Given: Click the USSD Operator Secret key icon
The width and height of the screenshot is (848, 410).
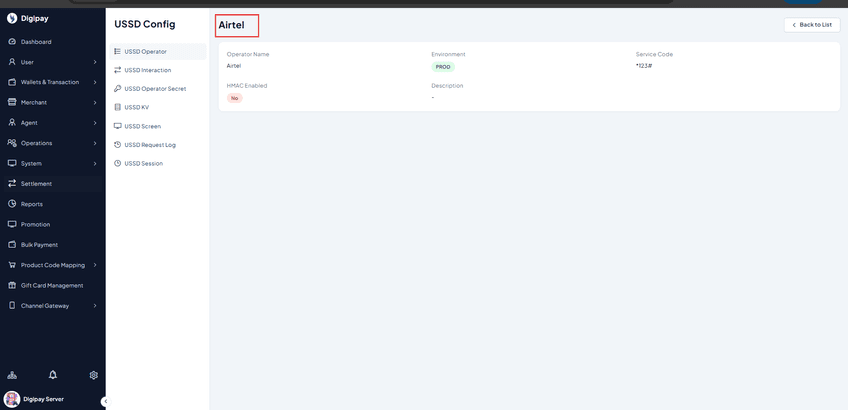Looking at the screenshot, I should 117,89.
